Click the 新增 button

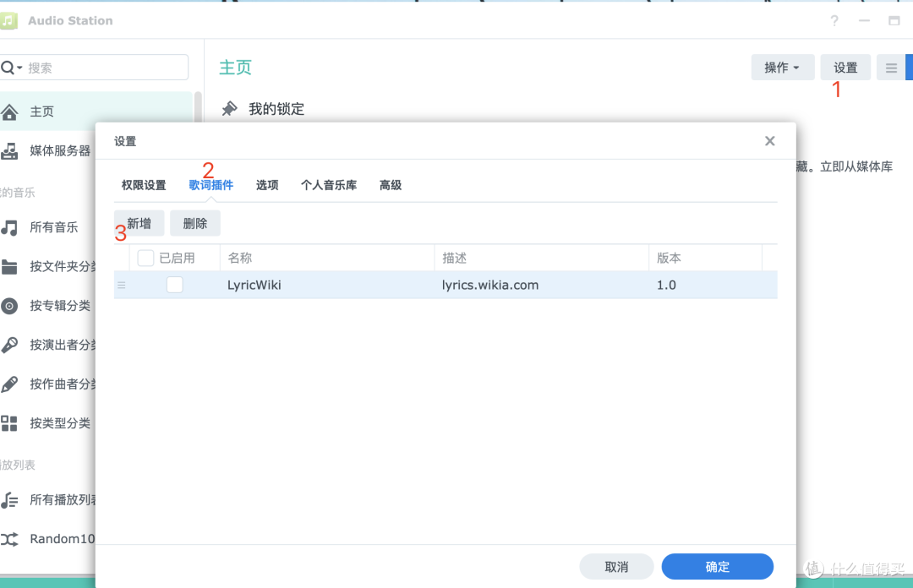139,224
